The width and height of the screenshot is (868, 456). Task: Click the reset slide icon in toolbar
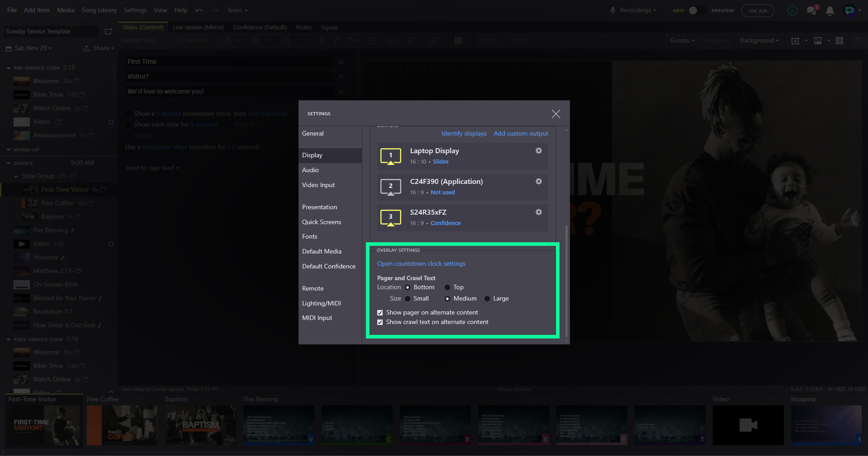point(859,41)
